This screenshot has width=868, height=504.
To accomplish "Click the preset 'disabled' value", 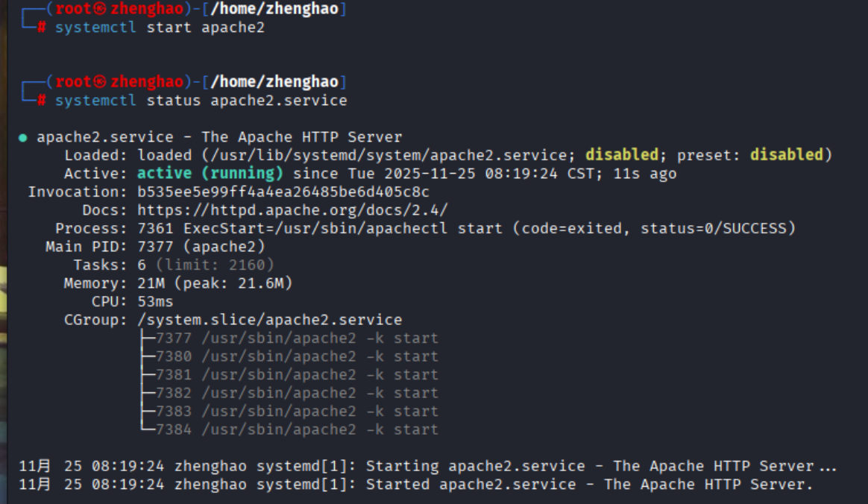I will [x=786, y=155].
